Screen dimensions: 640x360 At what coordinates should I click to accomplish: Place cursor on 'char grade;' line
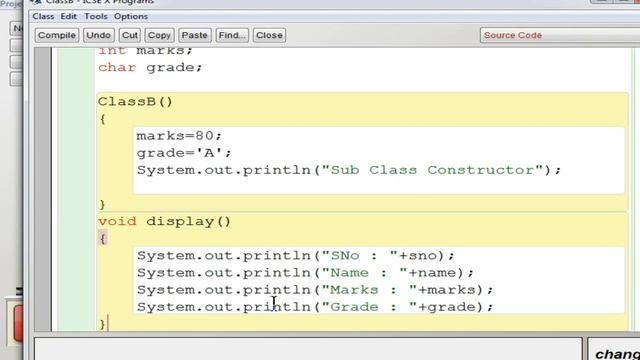coord(150,67)
